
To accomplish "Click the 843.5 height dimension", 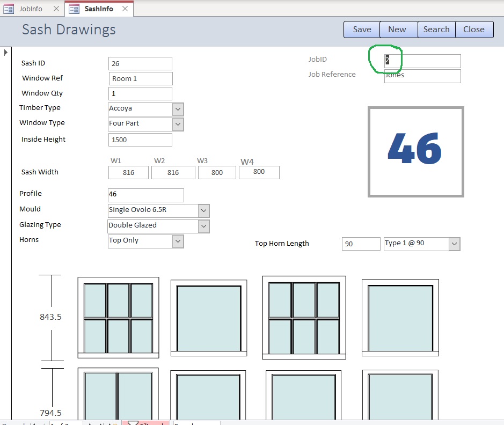I will coord(50,317).
